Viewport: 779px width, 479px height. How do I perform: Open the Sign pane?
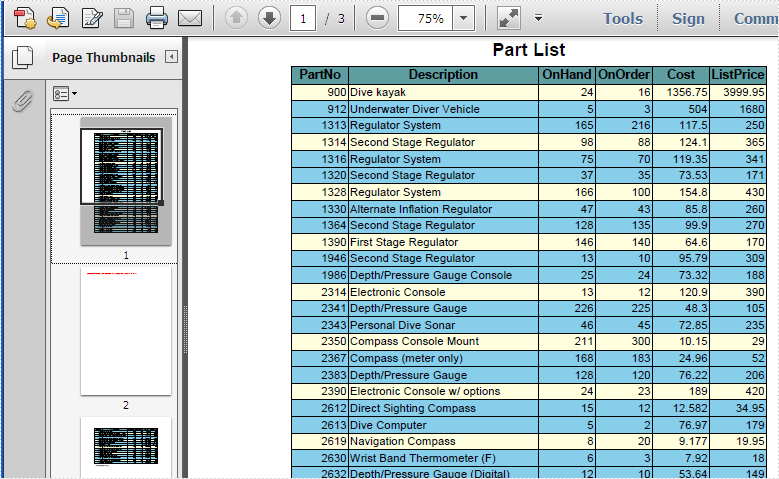tap(688, 18)
